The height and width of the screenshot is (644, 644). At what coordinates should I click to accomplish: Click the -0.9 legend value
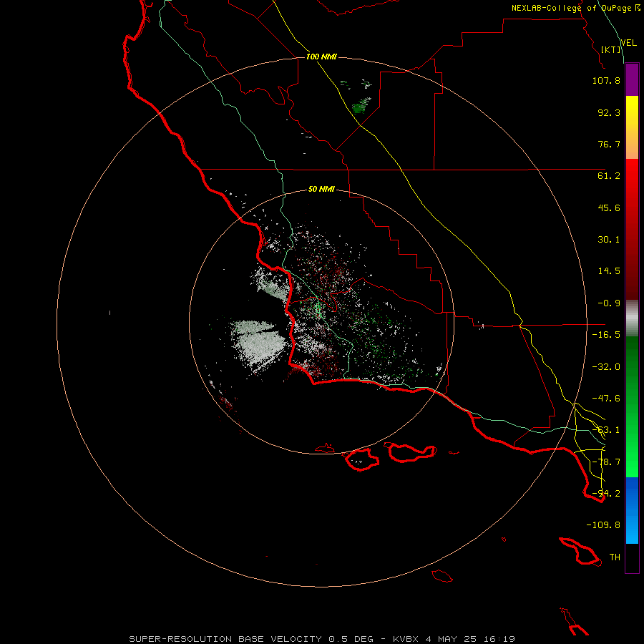pyautogui.click(x=609, y=303)
